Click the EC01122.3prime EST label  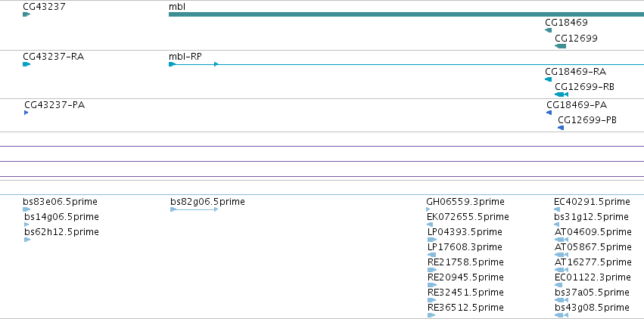(x=593, y=277)
